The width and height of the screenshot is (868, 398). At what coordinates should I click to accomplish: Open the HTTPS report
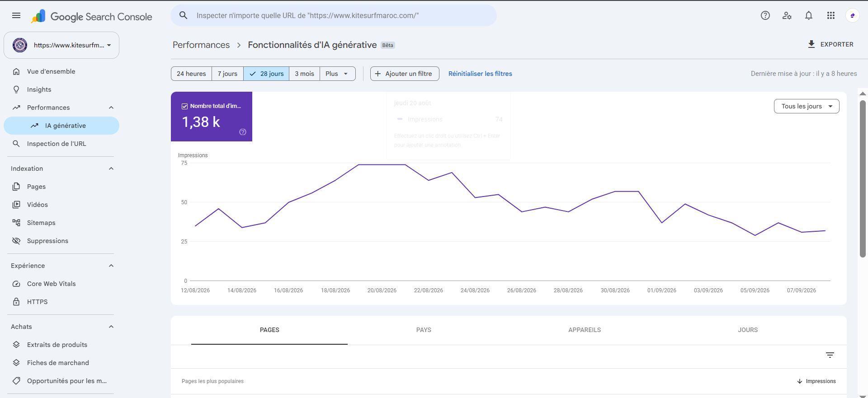[x=61, y=302]
